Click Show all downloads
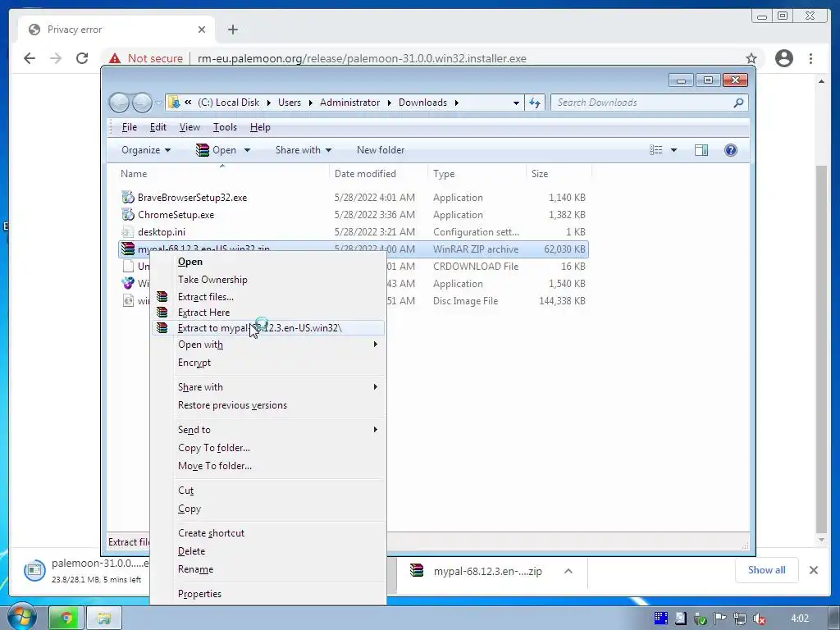840x630 pixels. [767, 570]
